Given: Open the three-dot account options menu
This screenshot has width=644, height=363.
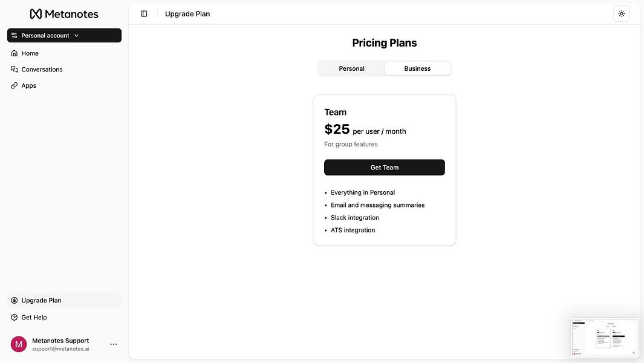Looking at the screenshot, I should tap(114, 344).
